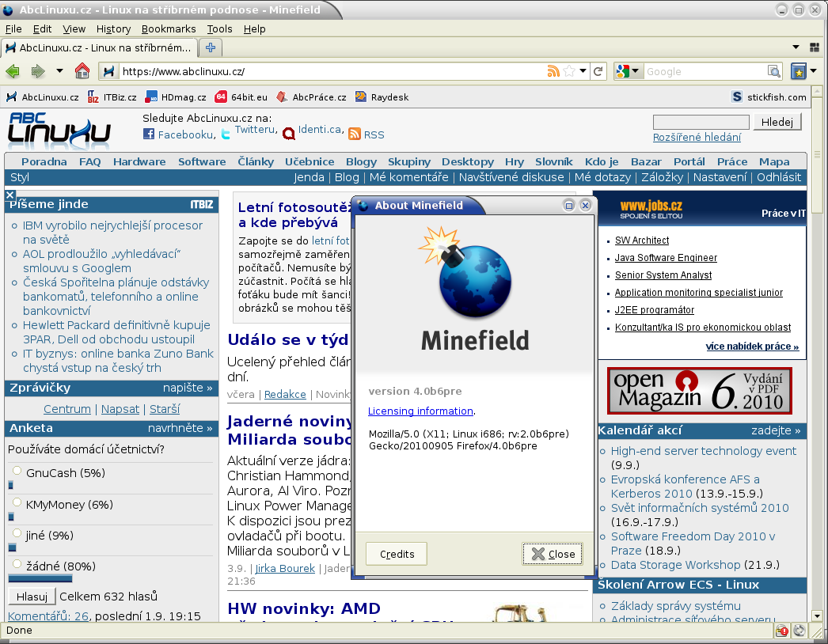This screenshot has height=644, width=828.
Task: Open the Tools menu
Action: 220,29
